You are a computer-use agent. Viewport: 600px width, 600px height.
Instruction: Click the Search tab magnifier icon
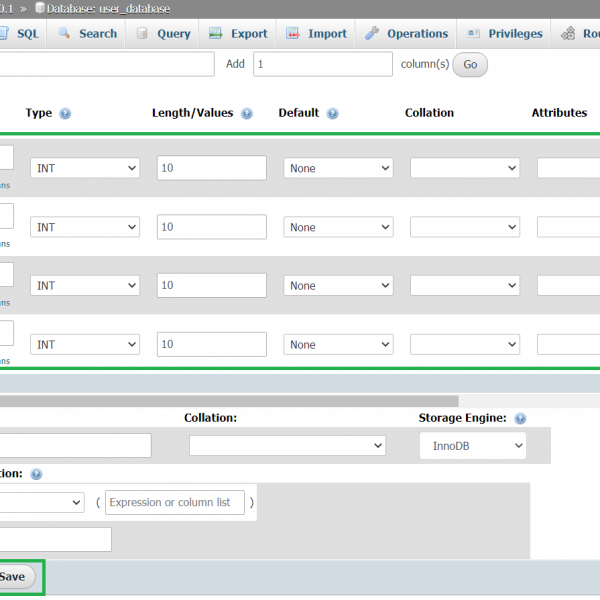[64, 33]
